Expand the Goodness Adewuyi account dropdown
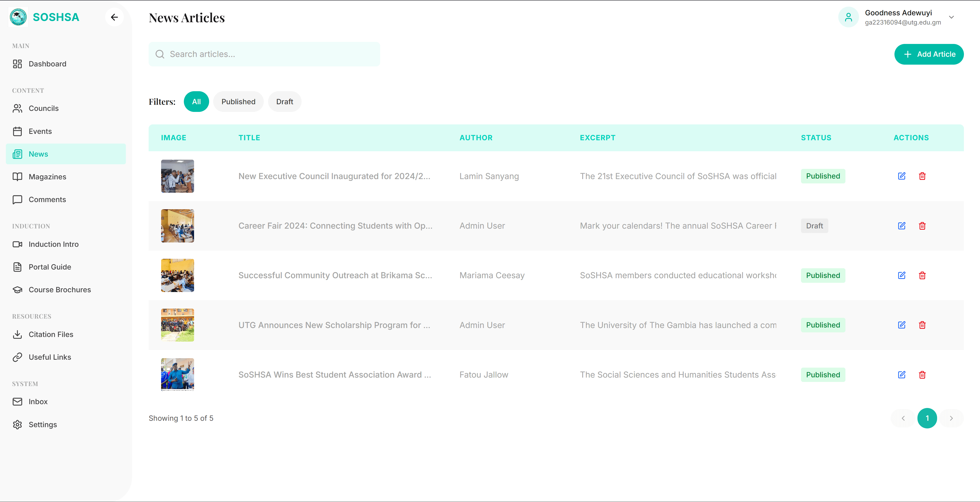 click(x=951, y=17)
